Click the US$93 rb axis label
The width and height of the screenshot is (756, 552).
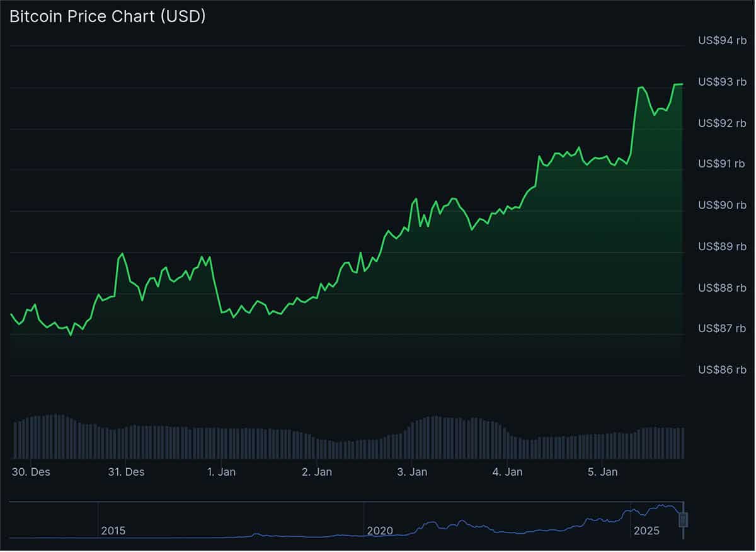click(x=722, y=82)
